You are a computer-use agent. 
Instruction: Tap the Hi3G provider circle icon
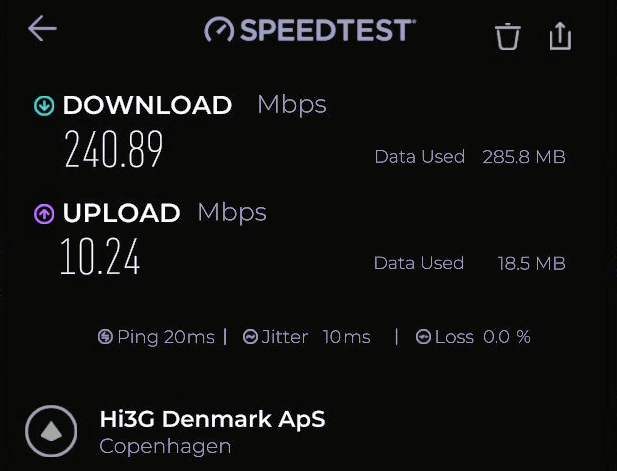[x=51, y=431]
